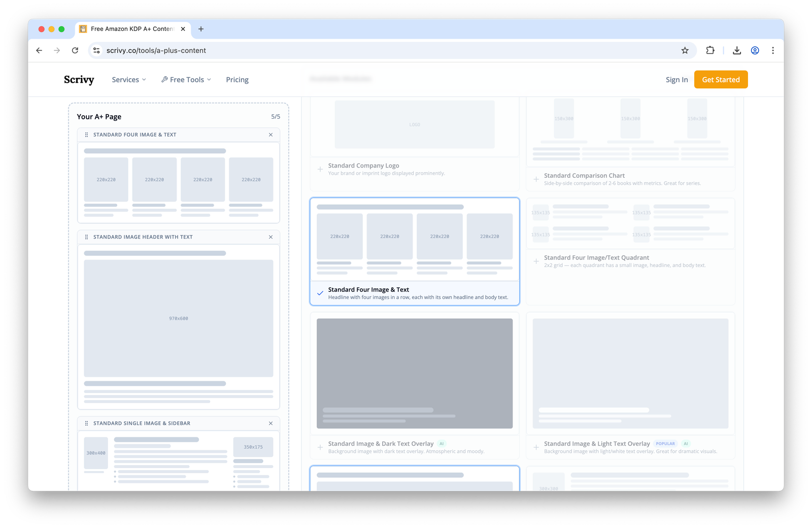812x528 pixels.
Task: Click the Get Started button
Action: click(721, 79)
